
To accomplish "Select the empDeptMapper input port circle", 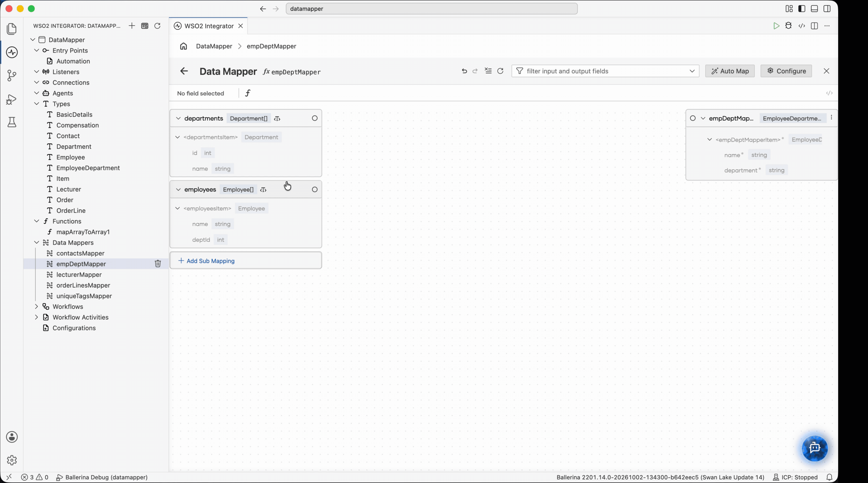I will tap(693, 118).
